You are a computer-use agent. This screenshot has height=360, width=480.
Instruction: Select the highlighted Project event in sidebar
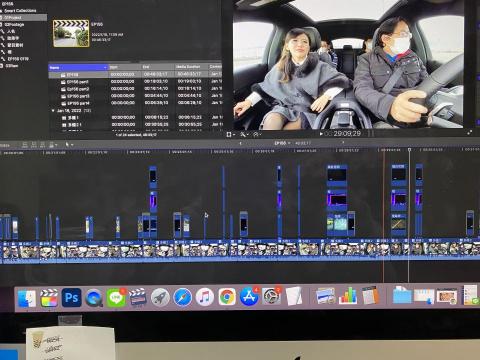[x=23, y=17]
